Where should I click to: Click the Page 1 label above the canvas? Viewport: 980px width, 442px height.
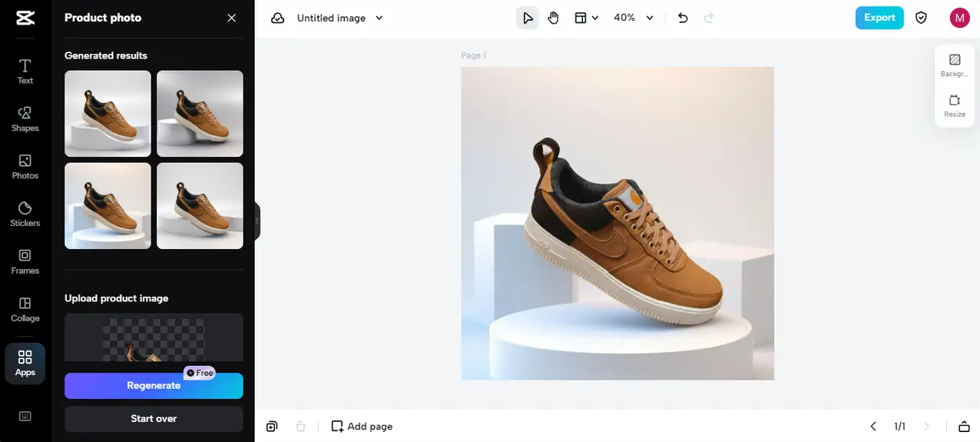[473, 55]
